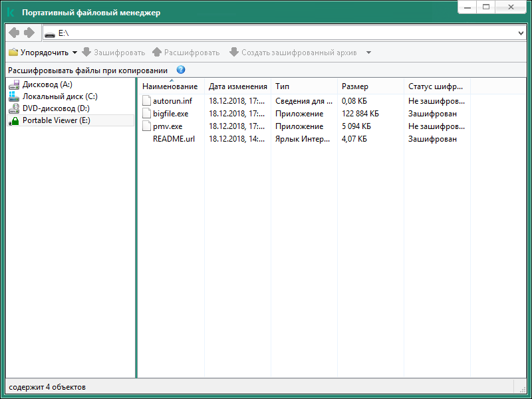
Task: Click the blue help question mark icon
Action: point(181,70)
